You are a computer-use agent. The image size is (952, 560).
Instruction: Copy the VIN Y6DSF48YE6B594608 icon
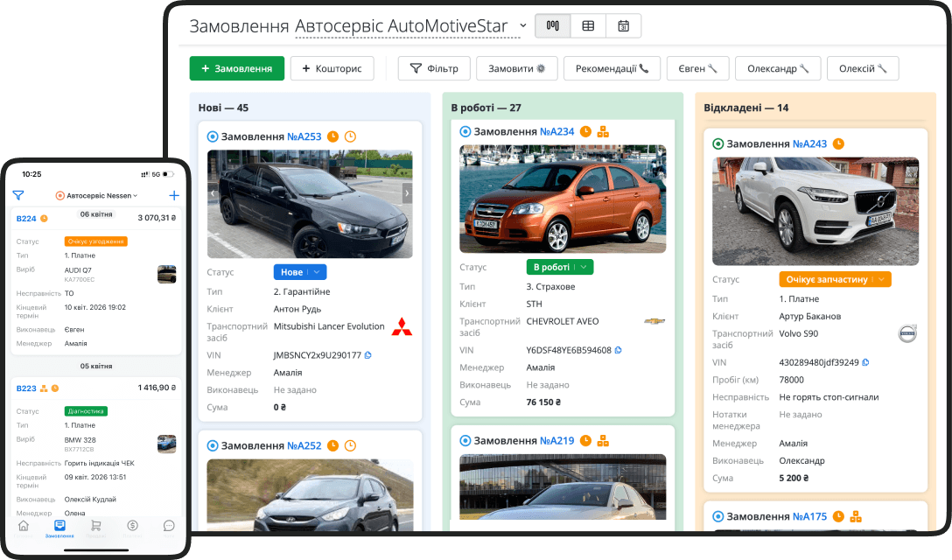tap(618, 350)
